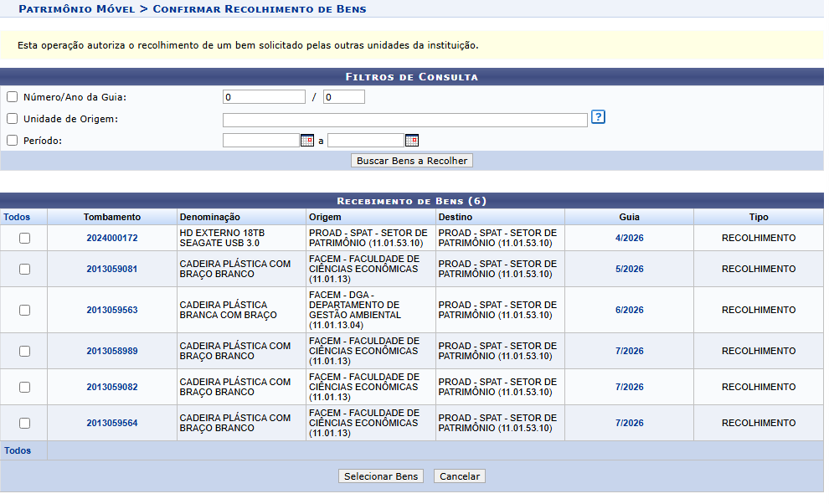Click the Todos link below the table
The image size is (829, 504).
[x=18, y=450]
